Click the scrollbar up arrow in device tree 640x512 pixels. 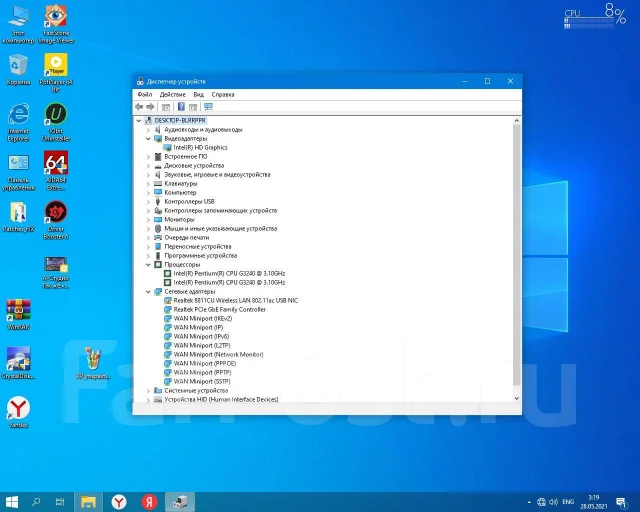(517, 121)
